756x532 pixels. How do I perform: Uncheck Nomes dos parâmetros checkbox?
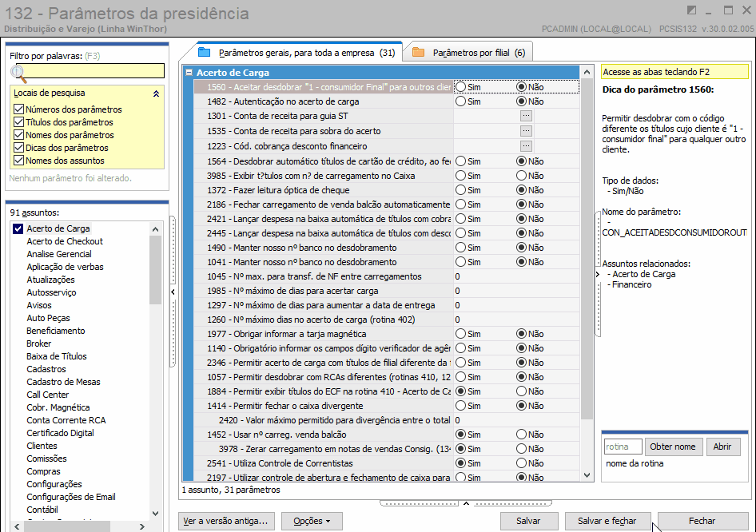19,135
